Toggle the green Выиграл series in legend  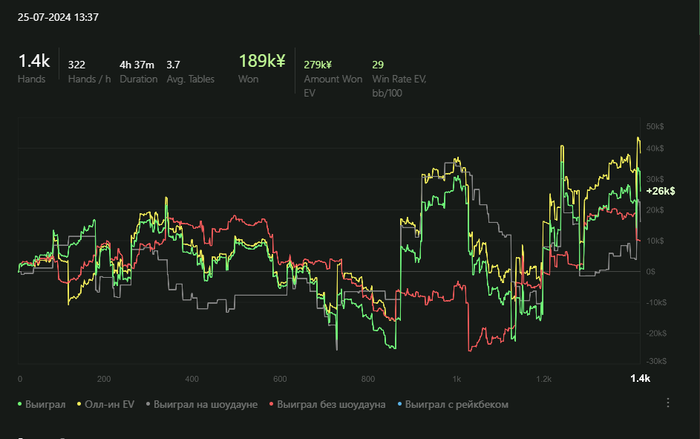click(41, 405)
